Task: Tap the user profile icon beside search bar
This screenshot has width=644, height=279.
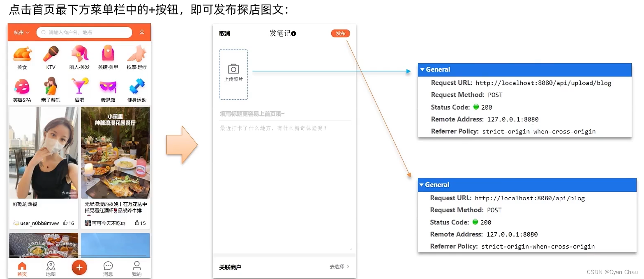Action: pyautogui.click(x=142, y=32)
